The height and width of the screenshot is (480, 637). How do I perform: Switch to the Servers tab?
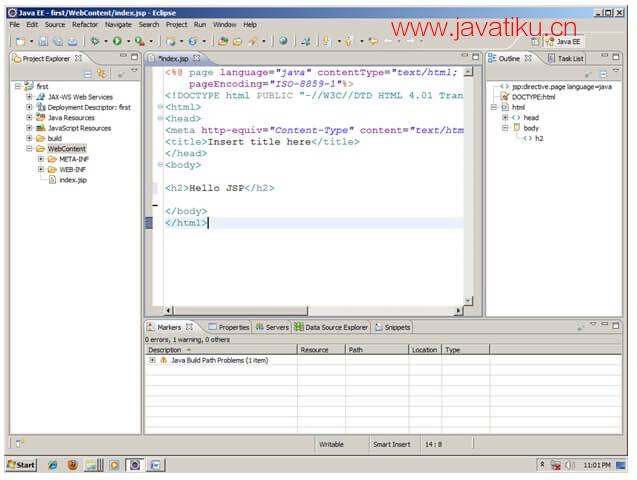(x=272, y=327)
